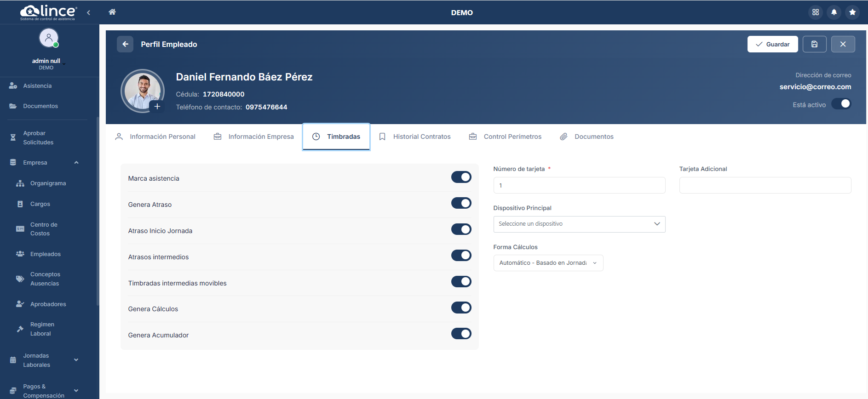The height and width of the screenshot is (399, 868).
Task: Go back using the arrow icon
Action: click(125, 44)
